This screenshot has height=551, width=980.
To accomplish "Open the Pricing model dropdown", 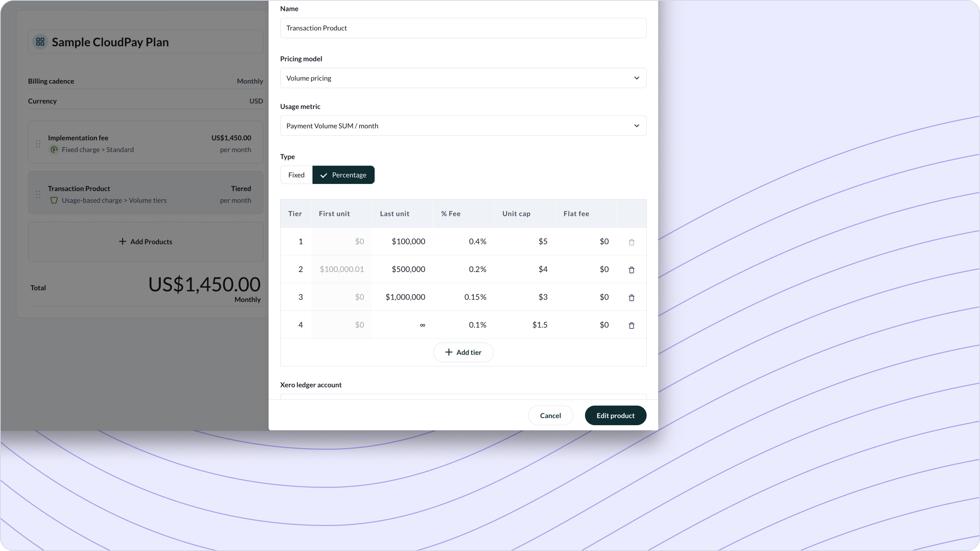I will point(463,78).
